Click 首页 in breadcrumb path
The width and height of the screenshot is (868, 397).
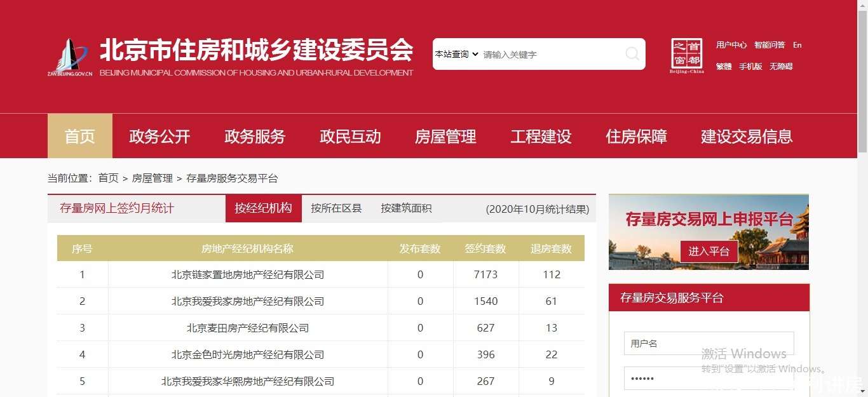(x=109, y=178)
